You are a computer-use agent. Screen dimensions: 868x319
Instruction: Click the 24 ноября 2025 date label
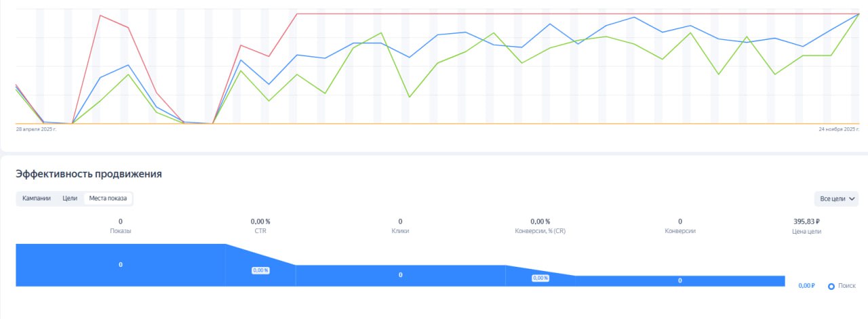click(840, 129)
